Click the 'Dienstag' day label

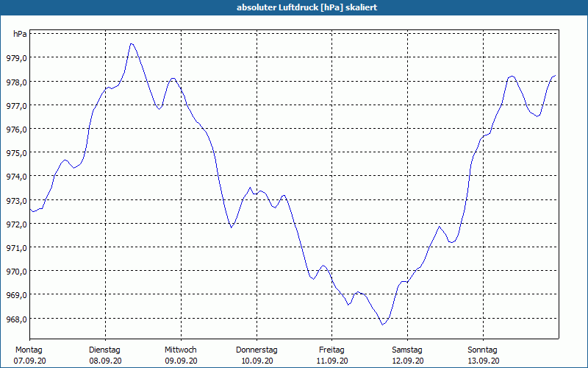(x=104, y=350)
